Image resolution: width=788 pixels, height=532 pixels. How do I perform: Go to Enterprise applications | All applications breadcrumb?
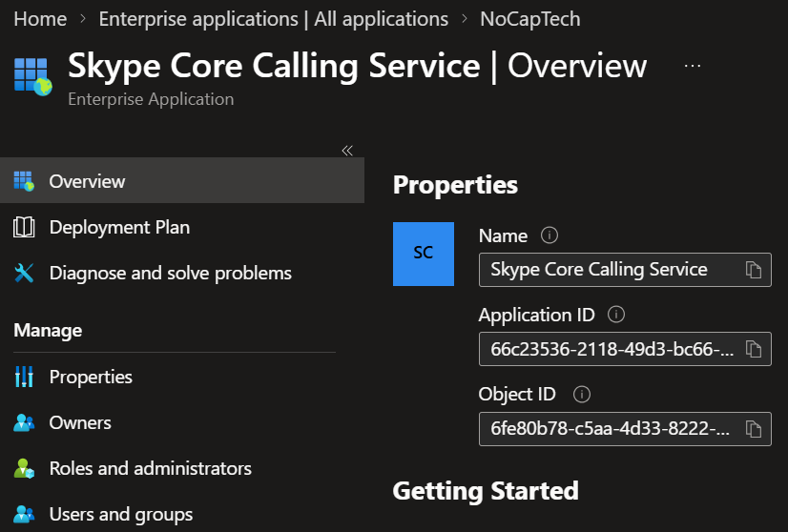274,19
